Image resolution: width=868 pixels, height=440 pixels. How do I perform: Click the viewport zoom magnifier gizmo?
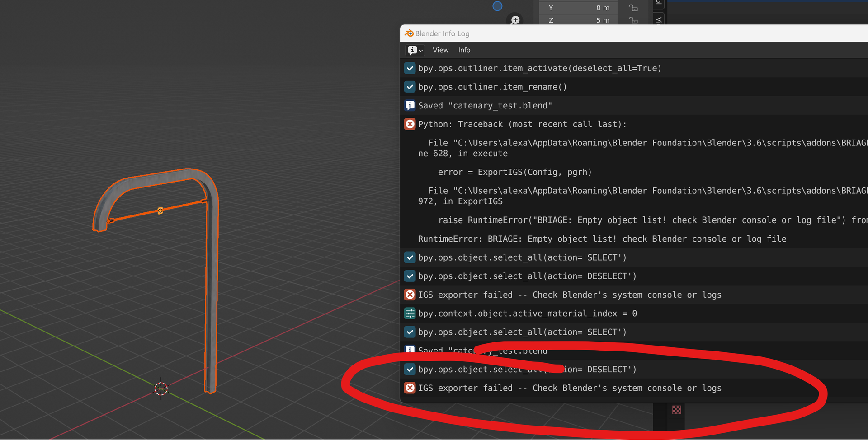tap(515, 20)
